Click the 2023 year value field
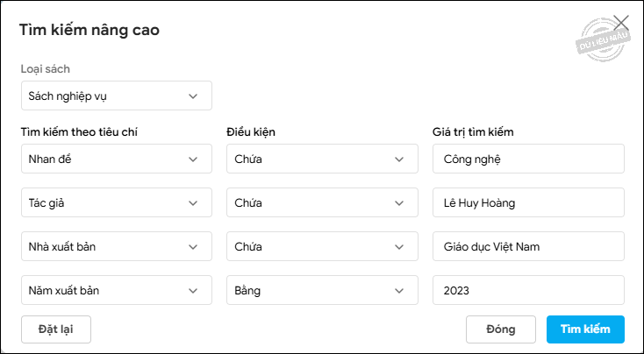This screenshot has width=644, height=354. pos(528,290)
